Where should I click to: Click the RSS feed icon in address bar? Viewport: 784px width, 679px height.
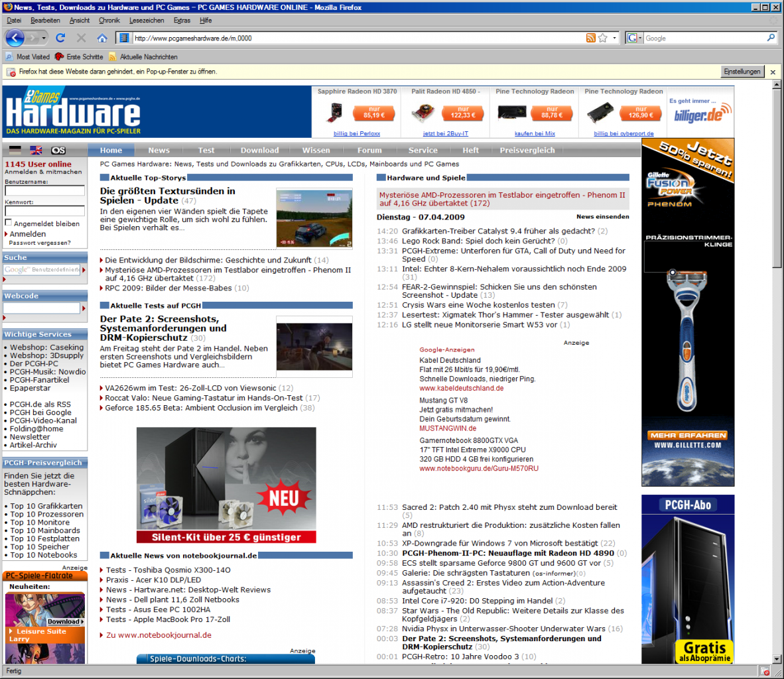tap(590, 38)
